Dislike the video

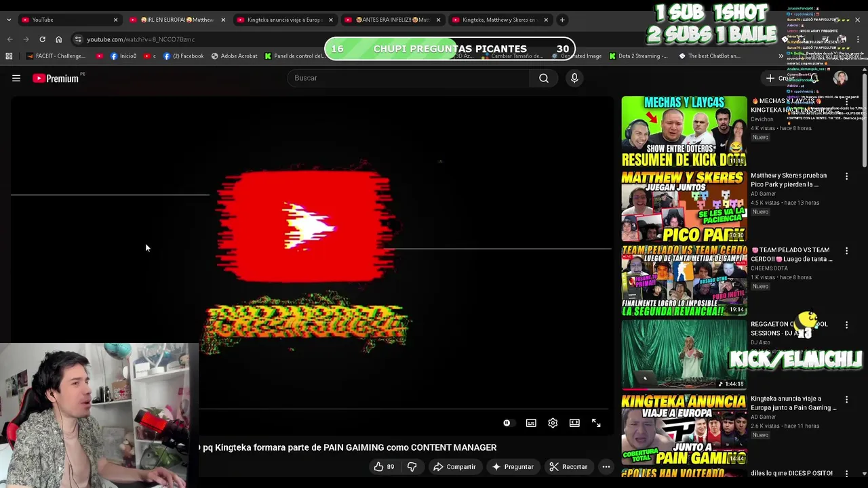(412, 466)
